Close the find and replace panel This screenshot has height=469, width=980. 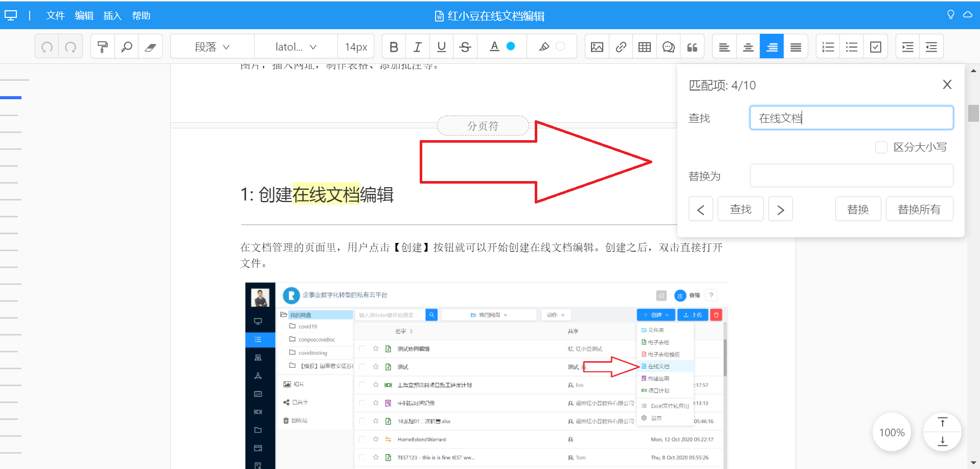[x=947, y=84]
